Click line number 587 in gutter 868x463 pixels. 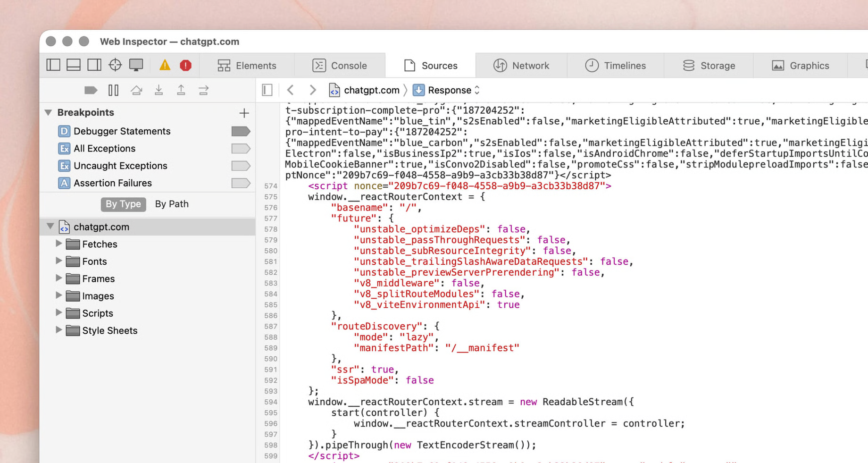(x=271, y=327)
